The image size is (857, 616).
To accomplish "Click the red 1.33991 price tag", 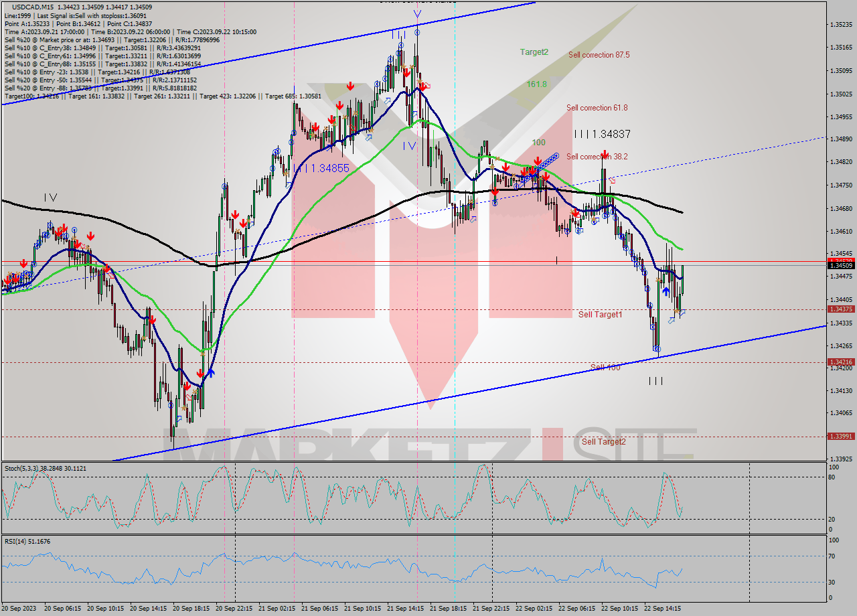I will point(841,437).
